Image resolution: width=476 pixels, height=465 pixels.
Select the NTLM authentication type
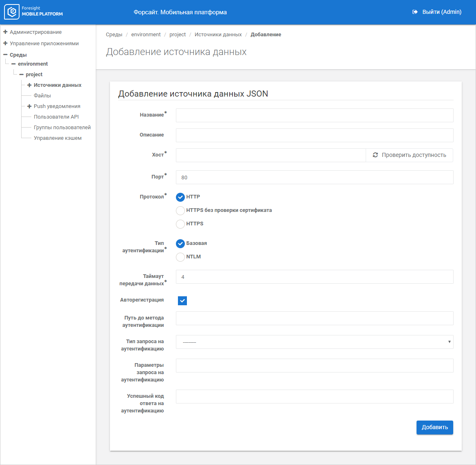click(180, 257)
